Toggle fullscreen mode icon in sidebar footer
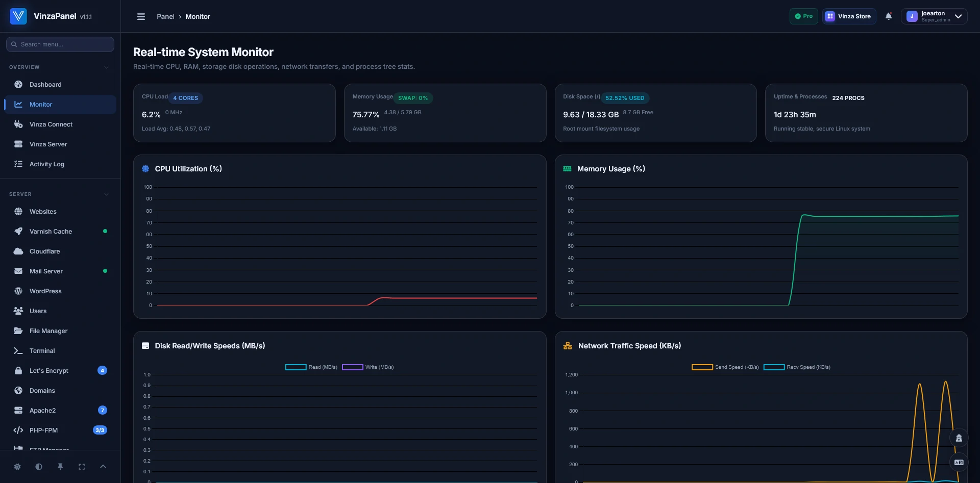 coord(82,467)
